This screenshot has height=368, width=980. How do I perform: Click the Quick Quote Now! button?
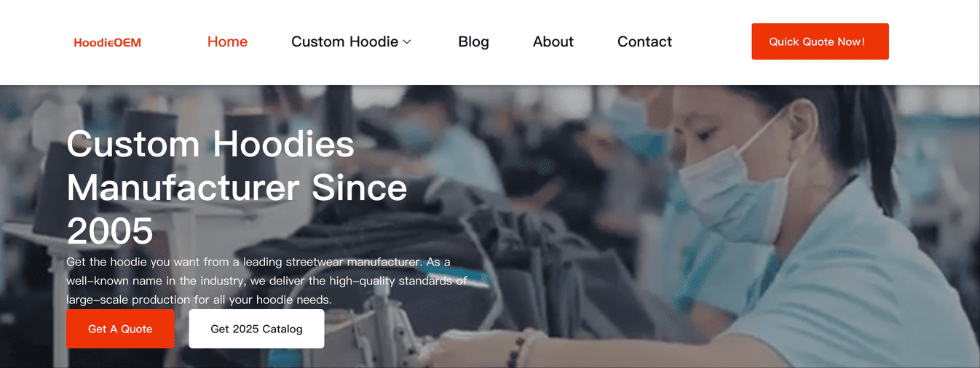click(x=820, y=41)
